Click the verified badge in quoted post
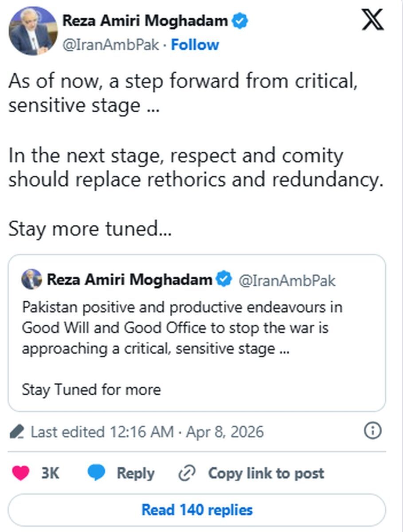Screen dimensions: 403x532 click(x=223, y=279)
